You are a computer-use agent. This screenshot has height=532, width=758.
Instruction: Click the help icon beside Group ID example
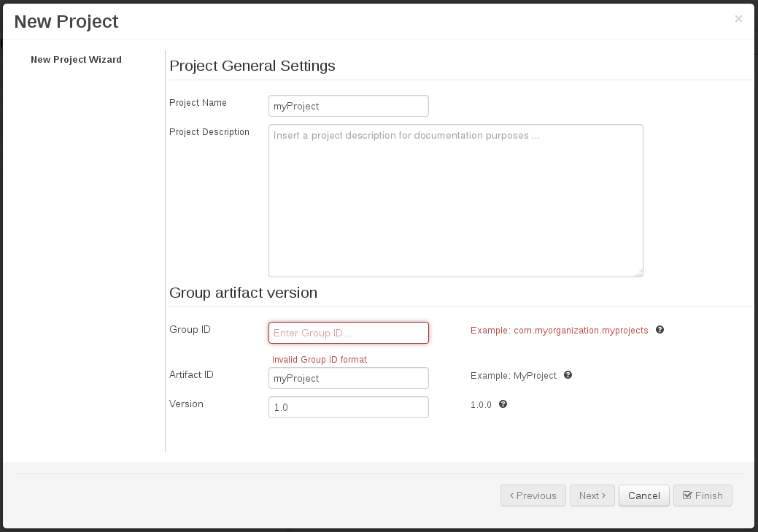[x=660, y=330]
